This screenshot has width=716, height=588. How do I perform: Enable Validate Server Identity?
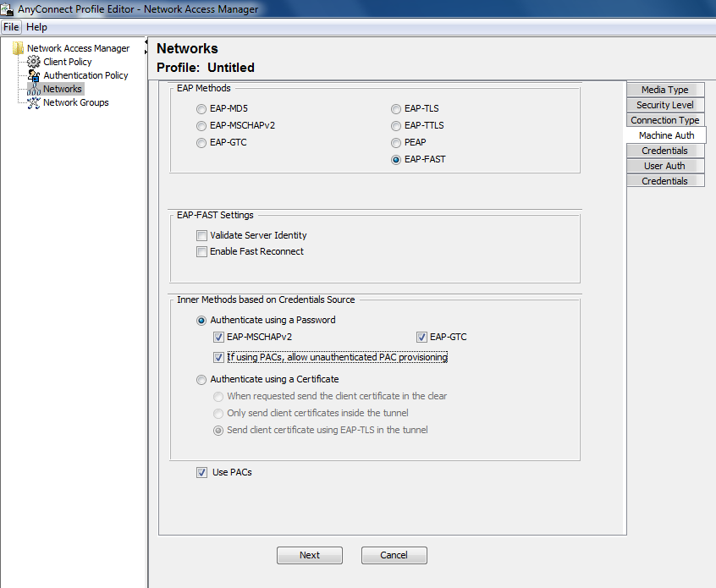201,235
